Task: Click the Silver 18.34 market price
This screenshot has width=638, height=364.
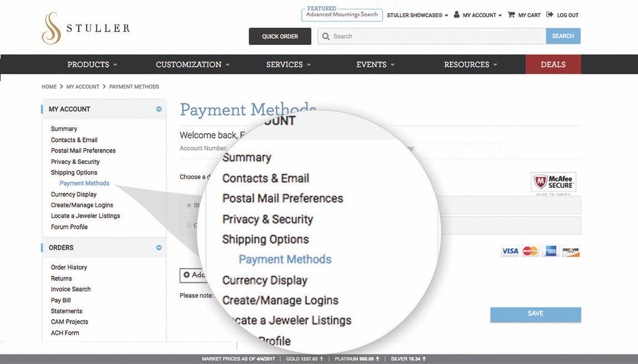Action: pos(408,359)
